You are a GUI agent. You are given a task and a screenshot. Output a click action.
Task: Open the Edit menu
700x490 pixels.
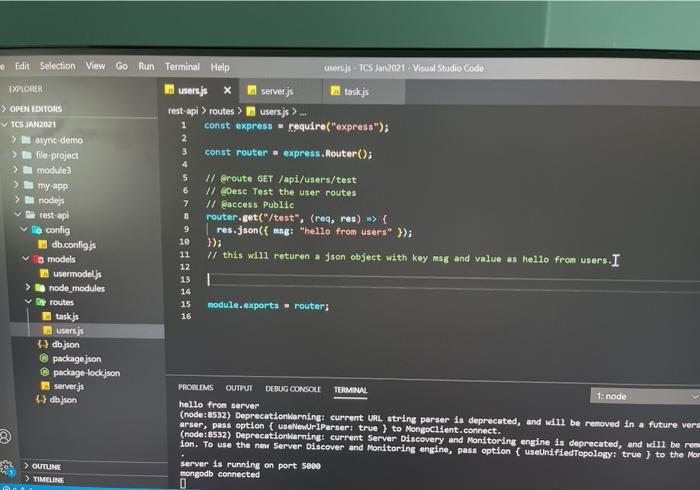coord(22,66)
